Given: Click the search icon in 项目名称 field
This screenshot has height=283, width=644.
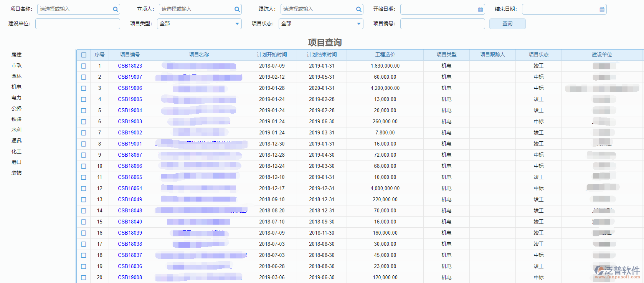Looking at the screenshot, I should point(115,9).
